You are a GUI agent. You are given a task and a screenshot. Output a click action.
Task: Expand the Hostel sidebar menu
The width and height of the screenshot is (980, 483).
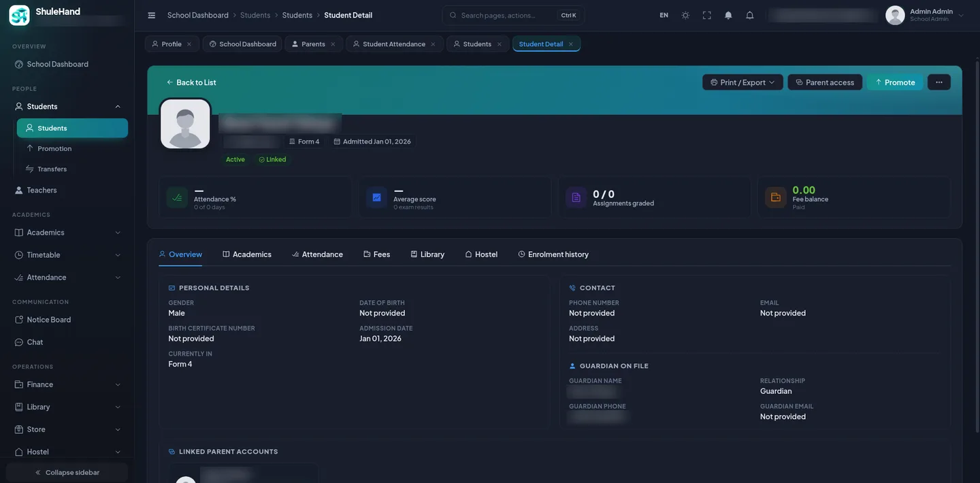[x=118, y=452]
